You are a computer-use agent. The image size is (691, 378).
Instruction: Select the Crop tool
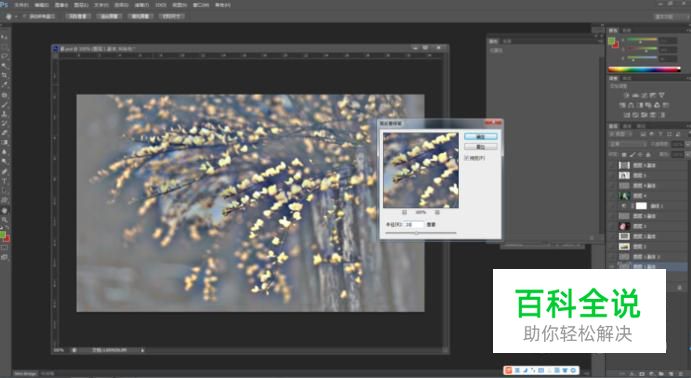click(x=4, y=75)
